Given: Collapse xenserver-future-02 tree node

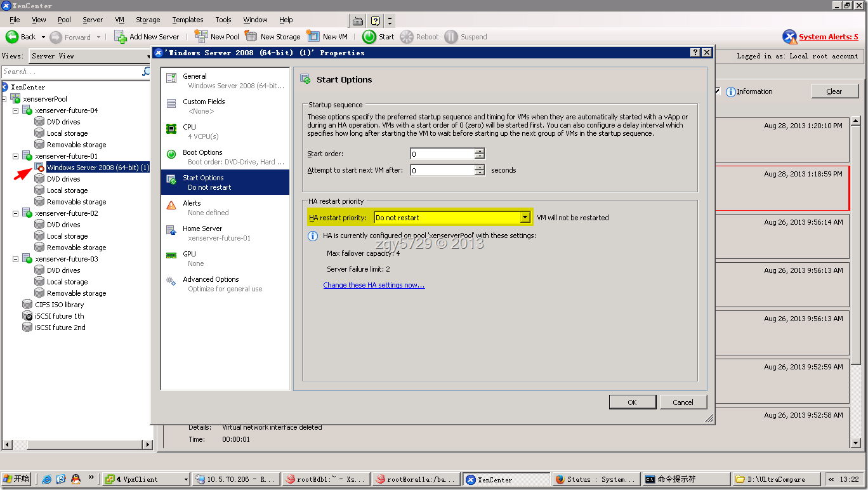Looking at the screenshot, I should 16,213.
